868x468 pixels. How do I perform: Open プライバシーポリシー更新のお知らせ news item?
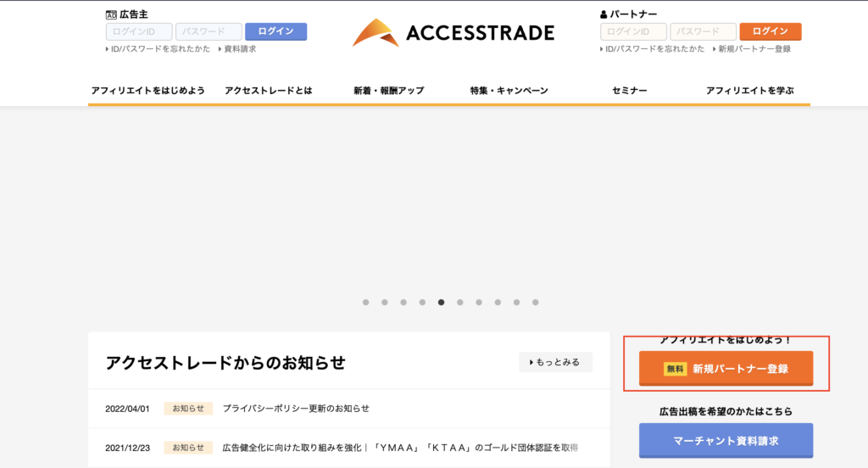point(296,409)
